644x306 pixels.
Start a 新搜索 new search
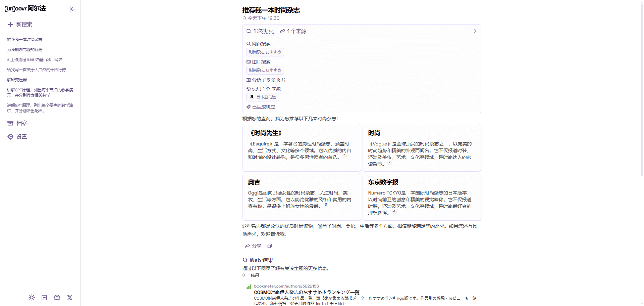point(24,25)
